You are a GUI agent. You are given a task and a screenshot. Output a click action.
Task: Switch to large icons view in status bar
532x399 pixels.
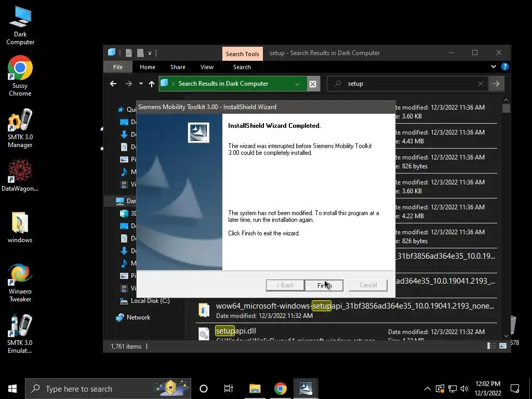coord(503,345)
